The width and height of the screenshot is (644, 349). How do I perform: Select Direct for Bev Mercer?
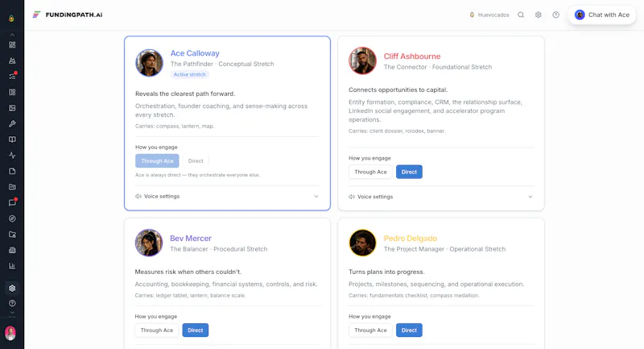[196, 330]
